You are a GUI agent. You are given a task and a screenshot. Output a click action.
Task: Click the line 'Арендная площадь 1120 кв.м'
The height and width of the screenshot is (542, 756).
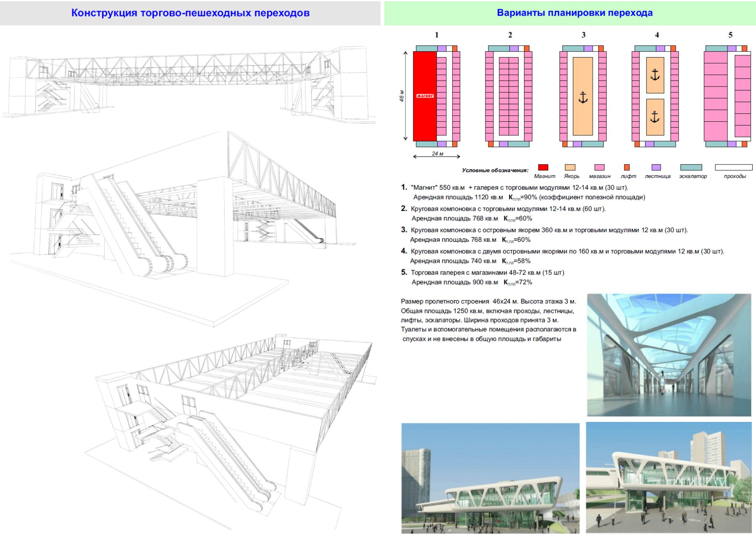pos(458,197)
